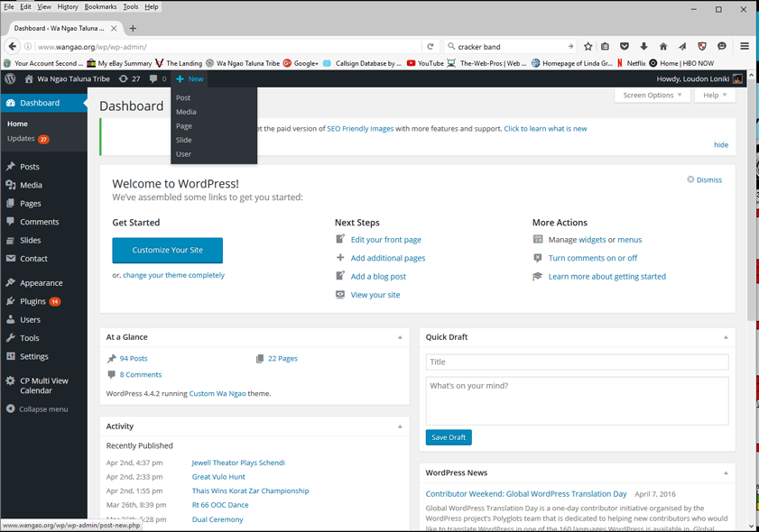Image resolution: width=759 pixels, height=532 pixels.
Task: Open the Firefox downloads arrow icon
Action: [x=643, y=46]
